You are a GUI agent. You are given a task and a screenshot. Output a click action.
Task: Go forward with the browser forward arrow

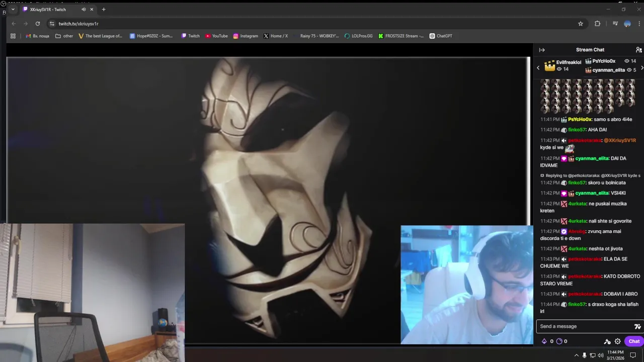[x=25, y=24]
